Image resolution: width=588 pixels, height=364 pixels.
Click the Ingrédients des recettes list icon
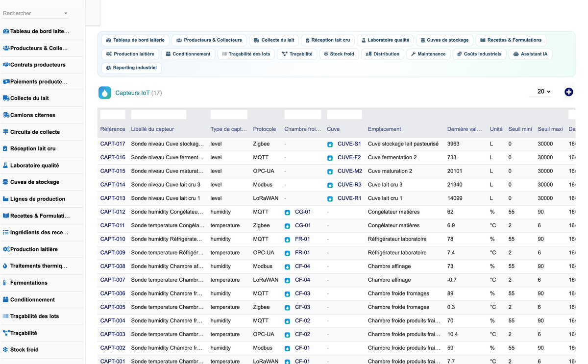(x=6, y=232)
